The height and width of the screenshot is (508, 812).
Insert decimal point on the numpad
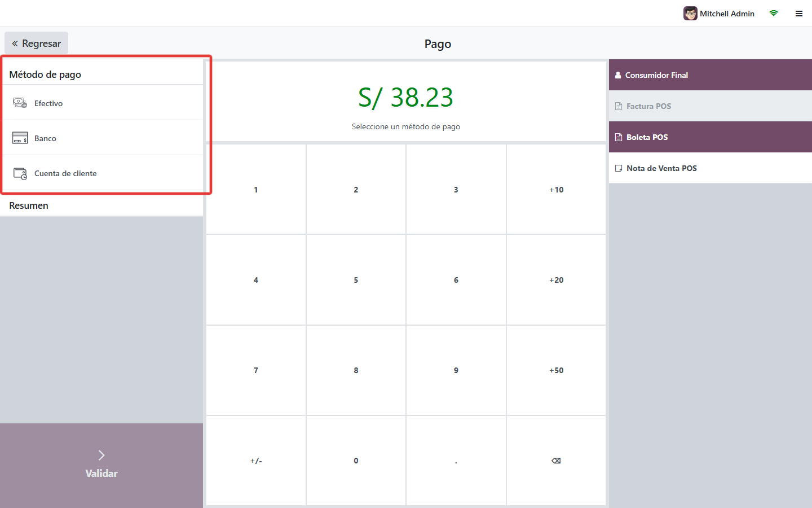tap(456, 461)
